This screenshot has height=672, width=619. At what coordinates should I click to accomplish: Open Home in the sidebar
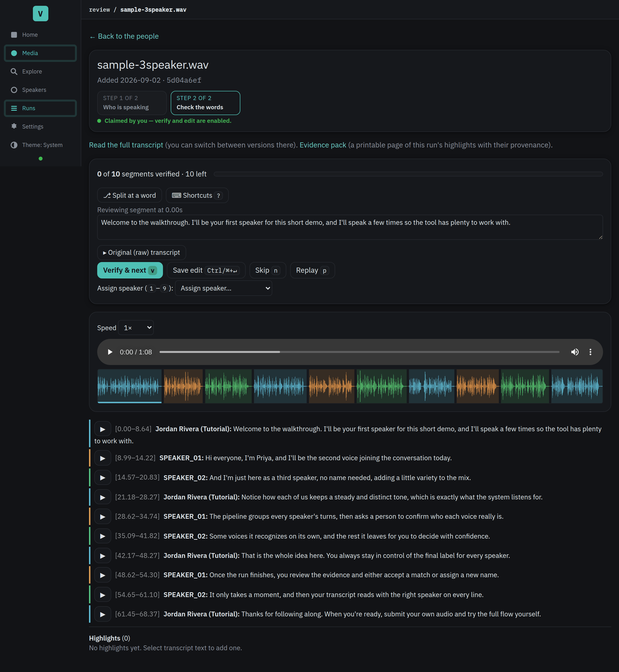coord(41,35)
